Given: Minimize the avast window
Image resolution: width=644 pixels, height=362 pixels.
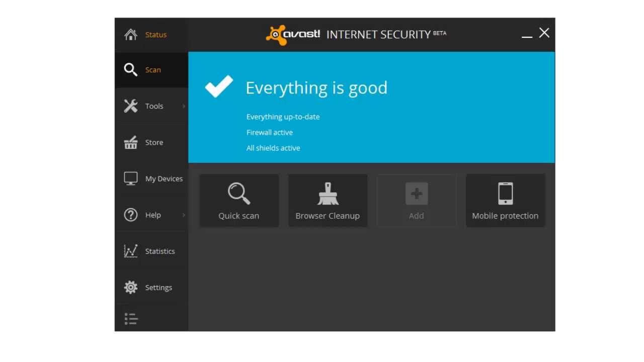Looking at the screenshot, I should [527, 36].
